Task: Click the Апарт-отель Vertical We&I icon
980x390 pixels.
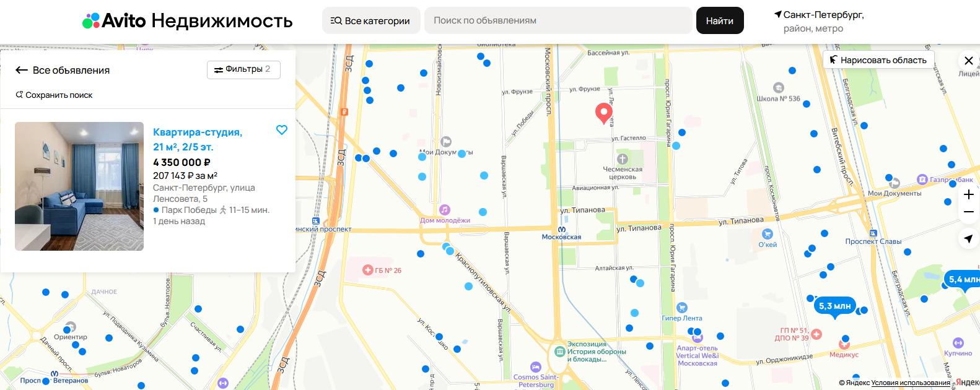Action: click(x=698, y=337)
